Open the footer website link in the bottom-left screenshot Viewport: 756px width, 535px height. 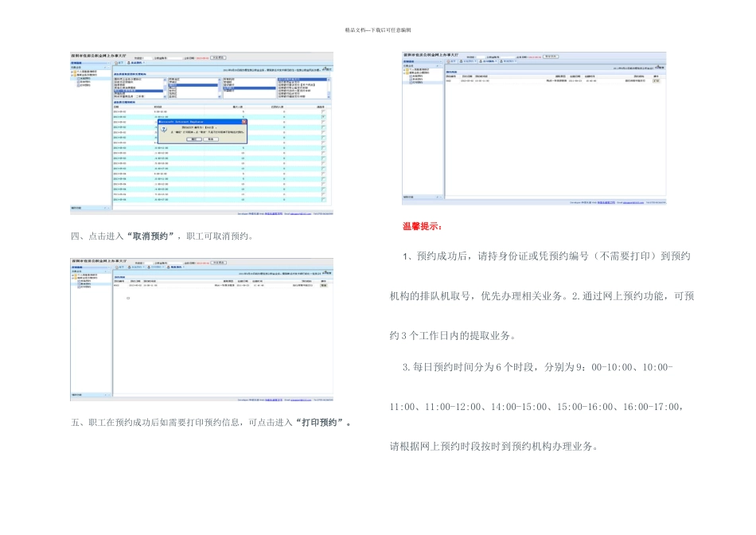coord(274,400)
